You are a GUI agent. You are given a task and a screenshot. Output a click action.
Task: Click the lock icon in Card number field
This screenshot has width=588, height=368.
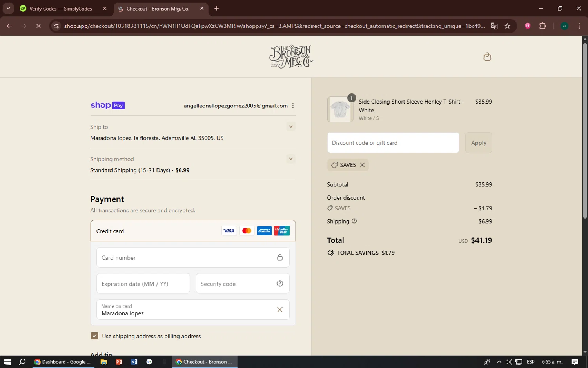(x=280, y=257)
